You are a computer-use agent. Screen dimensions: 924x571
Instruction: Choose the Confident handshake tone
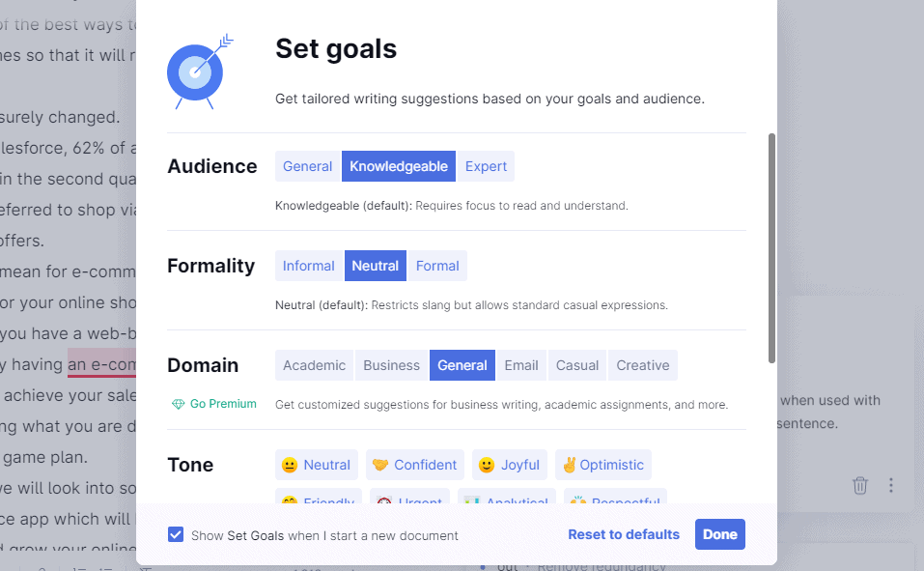(x=415, y=465)
